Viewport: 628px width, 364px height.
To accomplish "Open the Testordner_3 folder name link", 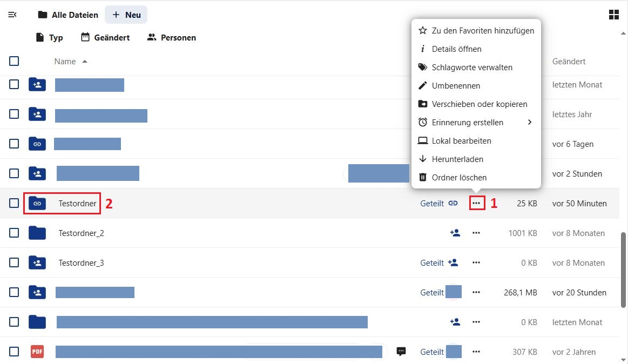I will tap(81, 263).
